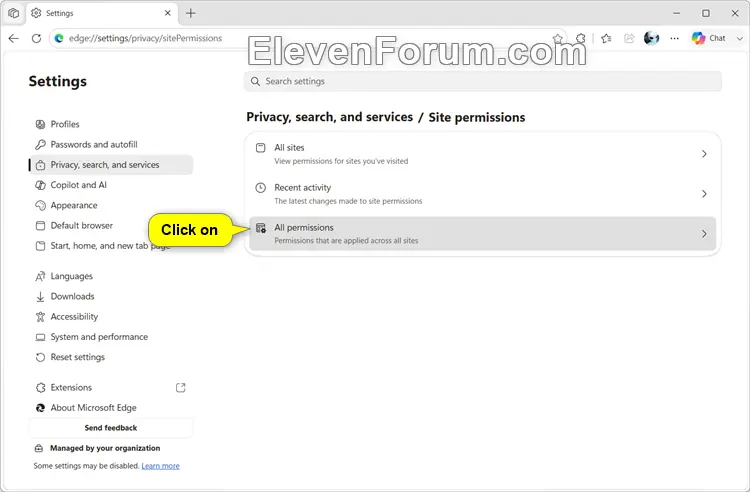Add page to favorites star icon
The width and height of the screenshot is (750, 492).
557,38
